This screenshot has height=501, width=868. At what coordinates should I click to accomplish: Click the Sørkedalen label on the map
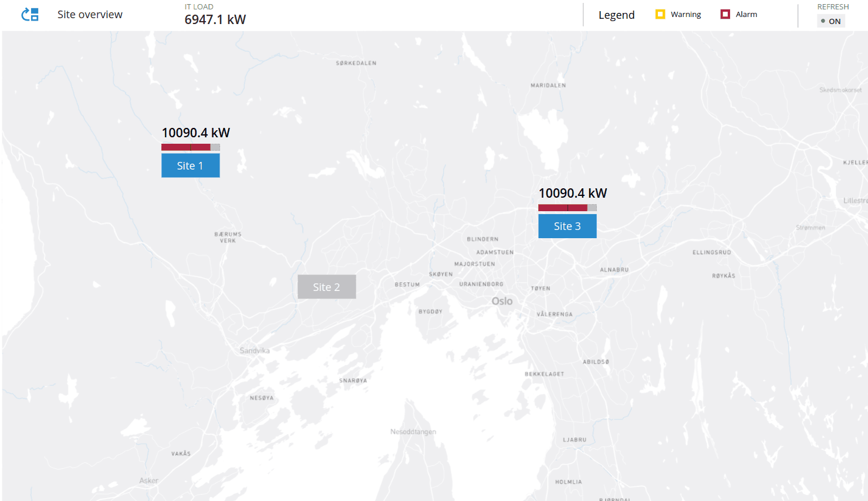click(x=356, y=63)
